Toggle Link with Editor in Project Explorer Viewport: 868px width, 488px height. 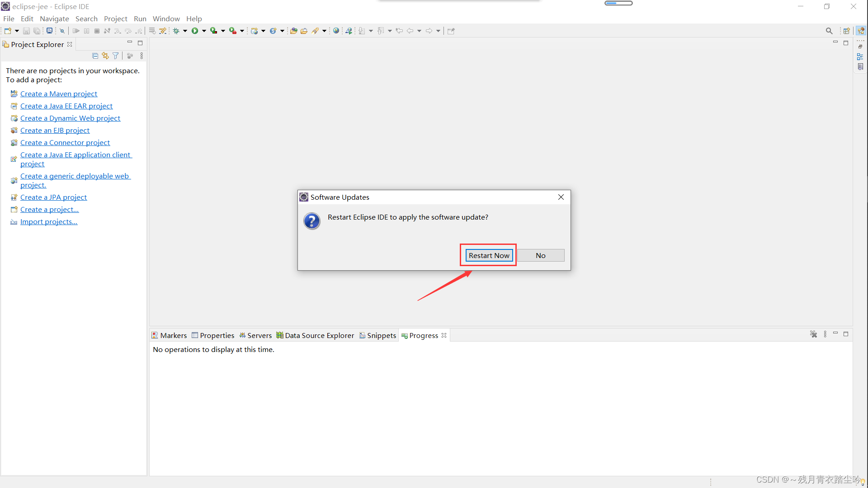[x=105, y=56]
